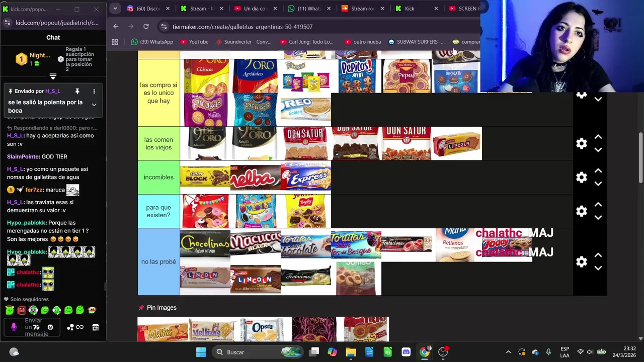Pick the Chocolinas cookie image
Screen dimensions: 644x362
click(x=205, y=245)
